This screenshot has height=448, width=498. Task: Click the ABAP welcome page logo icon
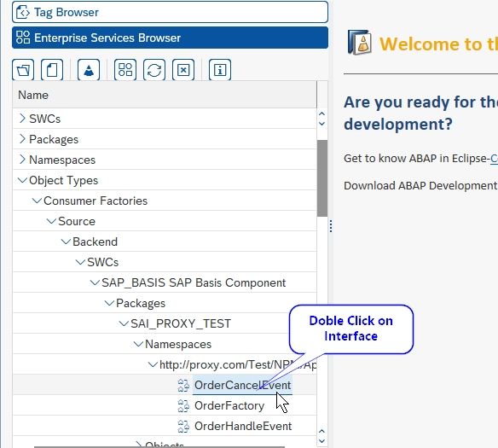[x=360, y=43]
